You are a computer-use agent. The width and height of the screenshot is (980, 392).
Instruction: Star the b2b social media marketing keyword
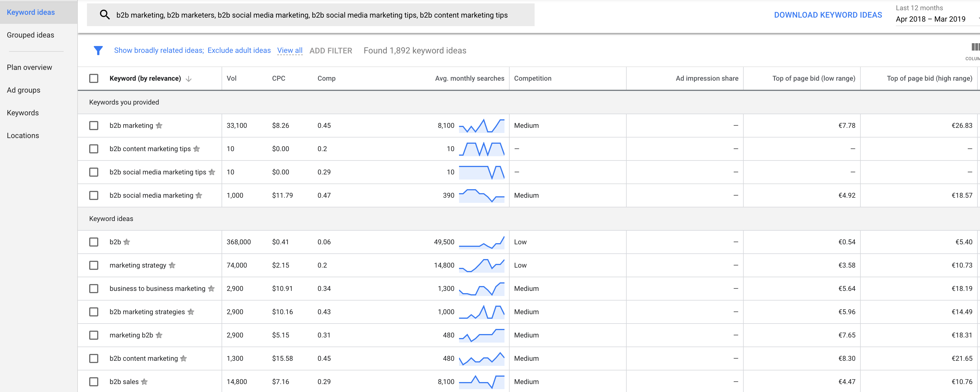coord(199,195)
